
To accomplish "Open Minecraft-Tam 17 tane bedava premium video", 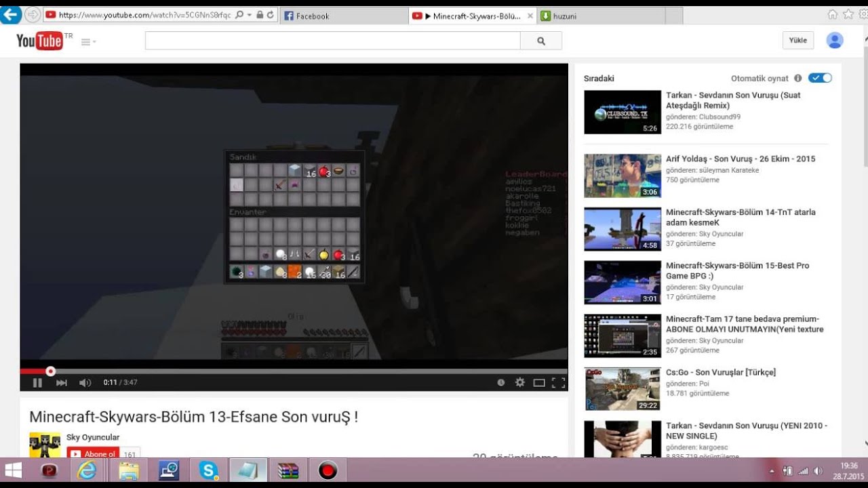I will pyautogui.click(x=745, y=324).
